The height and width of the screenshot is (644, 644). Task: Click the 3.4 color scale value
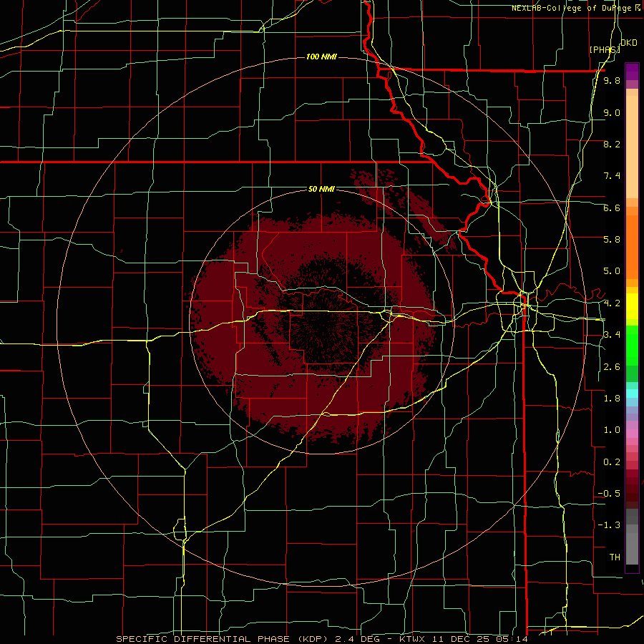(x=612, y=334)
